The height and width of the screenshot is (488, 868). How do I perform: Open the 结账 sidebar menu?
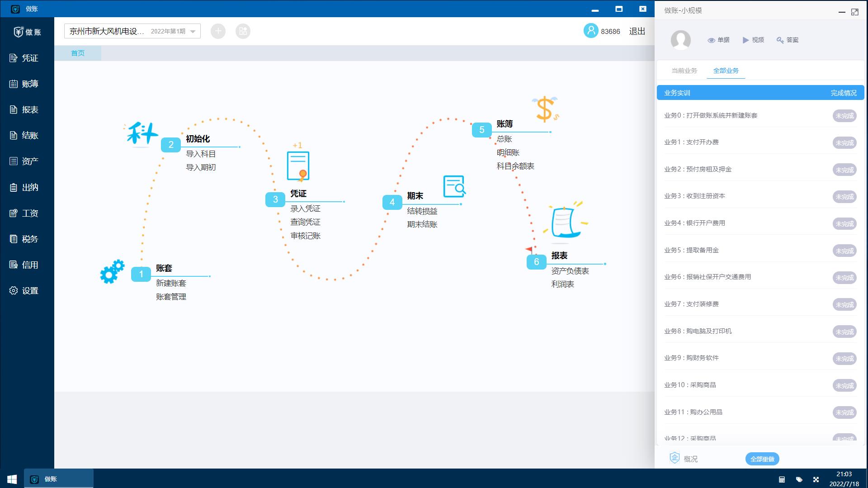[x=24, y=135]
